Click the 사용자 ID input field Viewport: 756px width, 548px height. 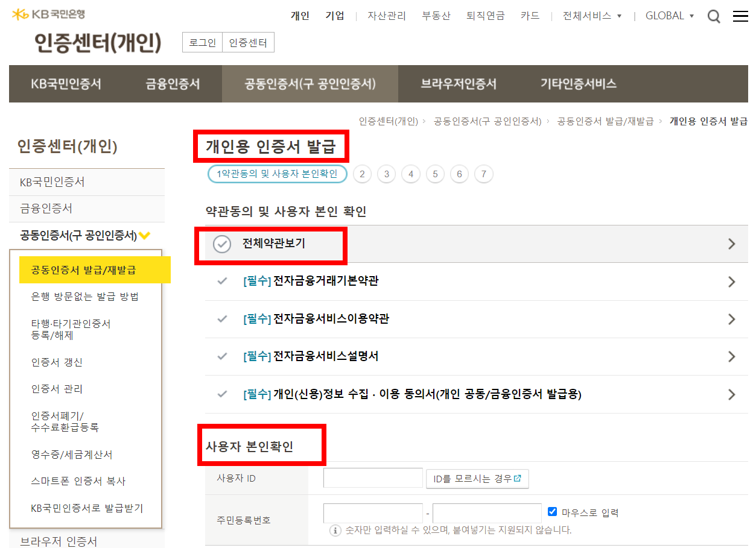[x=373, y=478]
